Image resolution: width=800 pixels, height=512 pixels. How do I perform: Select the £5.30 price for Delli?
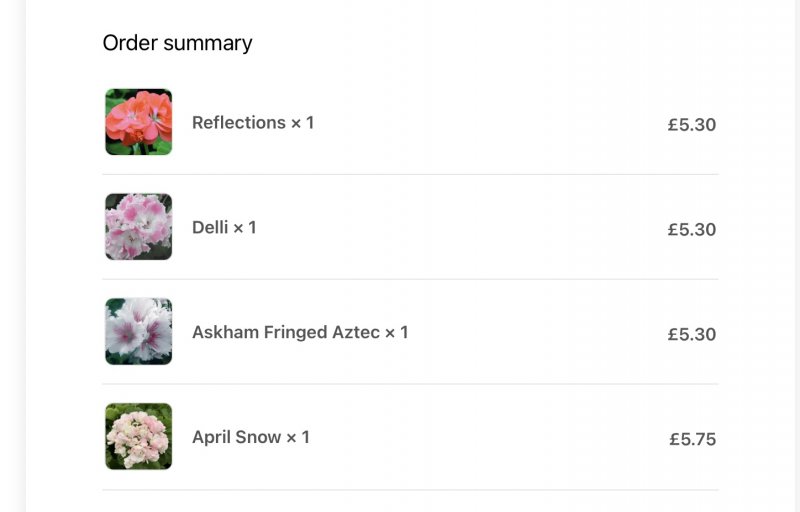point(692,230)
